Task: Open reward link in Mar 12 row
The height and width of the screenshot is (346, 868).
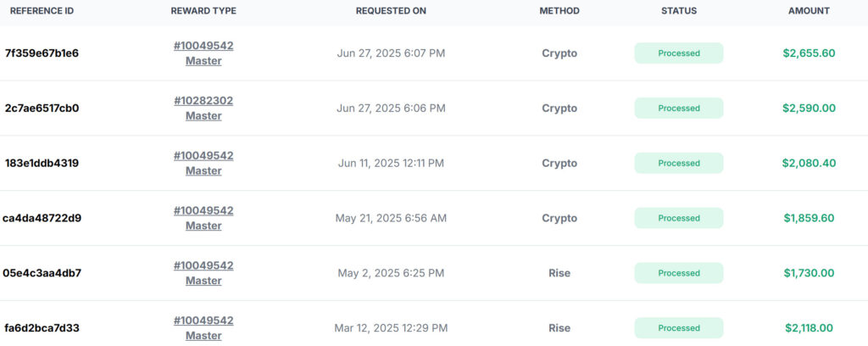Action: (x=203, y=327)
